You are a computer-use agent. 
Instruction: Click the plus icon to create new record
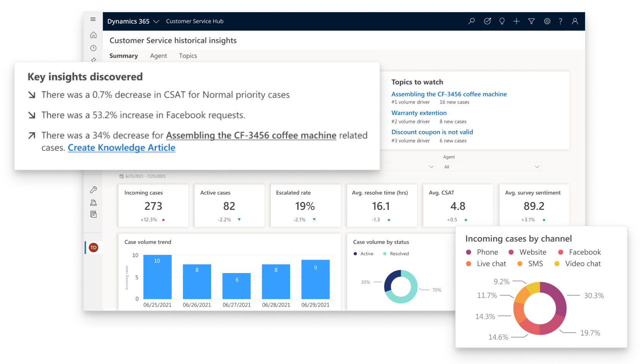point(516,21)
